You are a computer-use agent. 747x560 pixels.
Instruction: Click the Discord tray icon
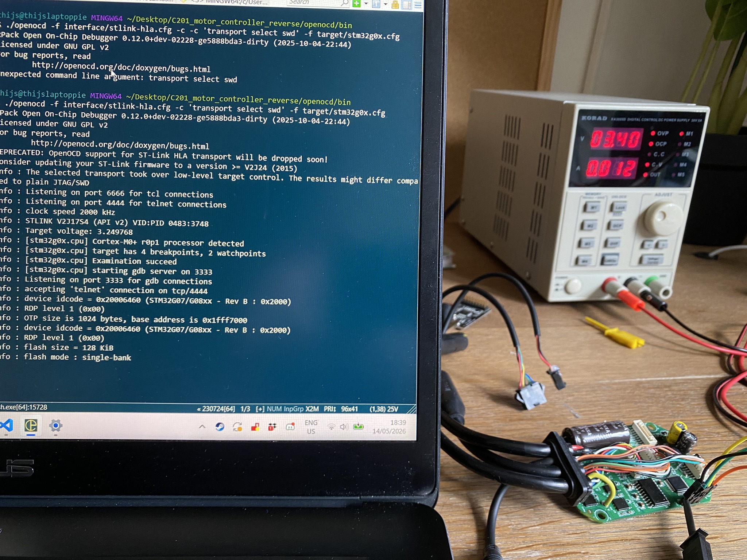pyautogui.click(x=290, y=427)
